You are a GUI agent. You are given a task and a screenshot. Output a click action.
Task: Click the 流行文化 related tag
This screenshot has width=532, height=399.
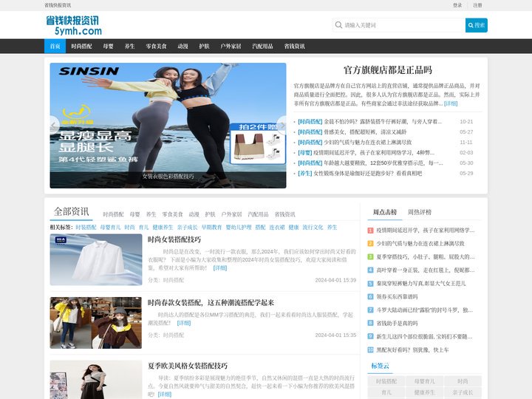click(313, 228)
